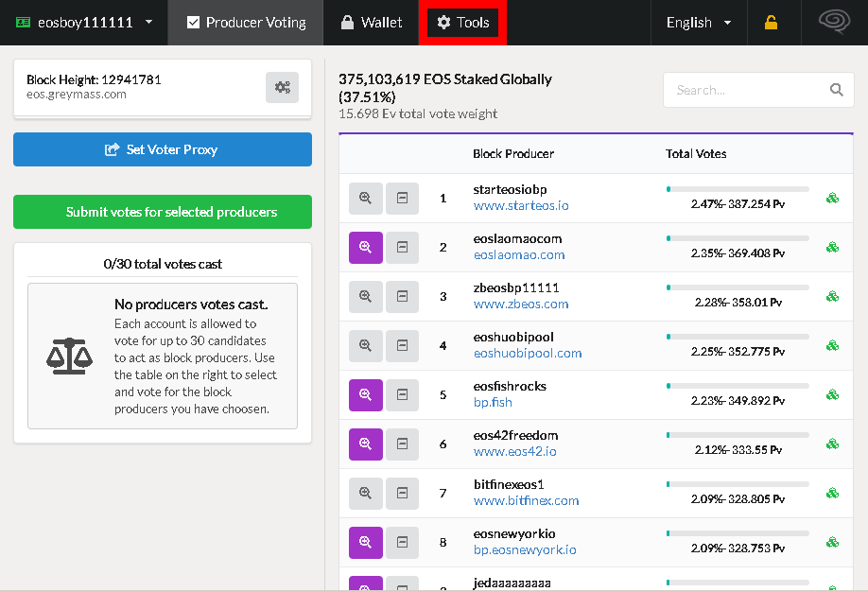Click the scales icon in votes panel
Viewport: 868px width, 592px height.
tap(69, 357)
